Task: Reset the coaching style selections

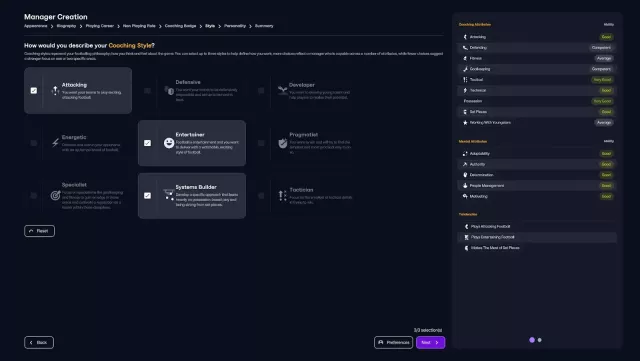Action: pyautogui.click(x=39, y=231)
